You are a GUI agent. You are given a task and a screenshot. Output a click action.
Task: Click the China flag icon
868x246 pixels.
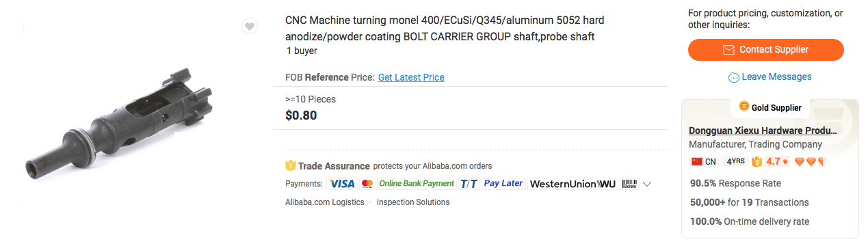pos(697,162)
